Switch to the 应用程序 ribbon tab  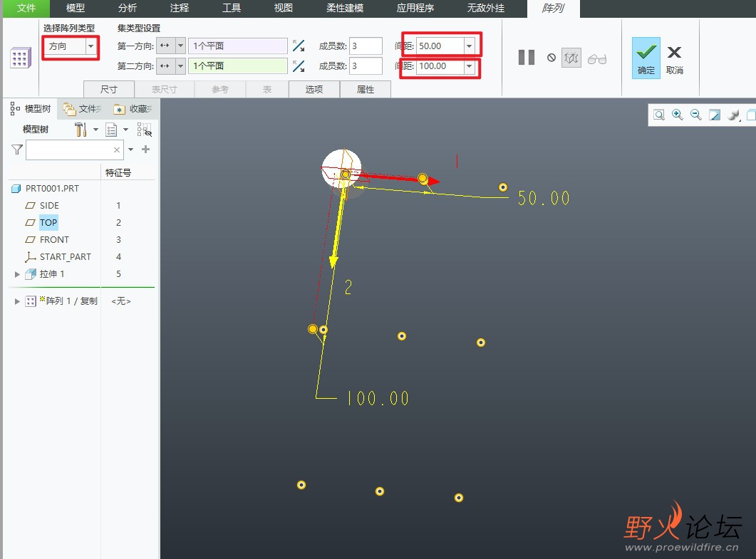tap(415, 9)
